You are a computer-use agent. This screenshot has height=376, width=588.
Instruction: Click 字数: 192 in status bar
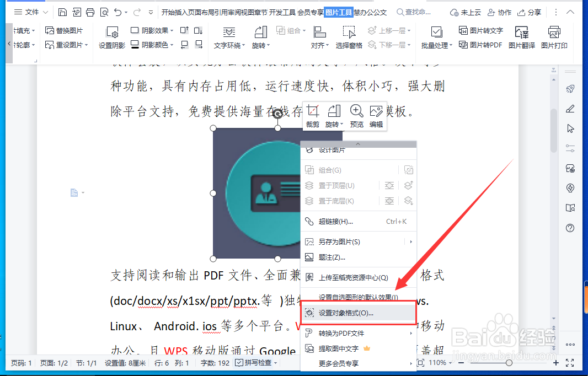(215, 363)
